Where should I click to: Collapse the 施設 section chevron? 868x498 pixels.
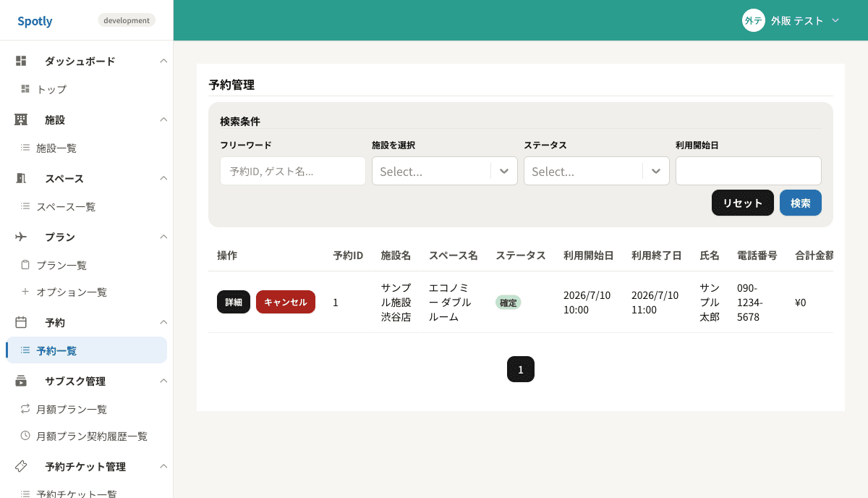pyautogui.click(x=163, y=119)
